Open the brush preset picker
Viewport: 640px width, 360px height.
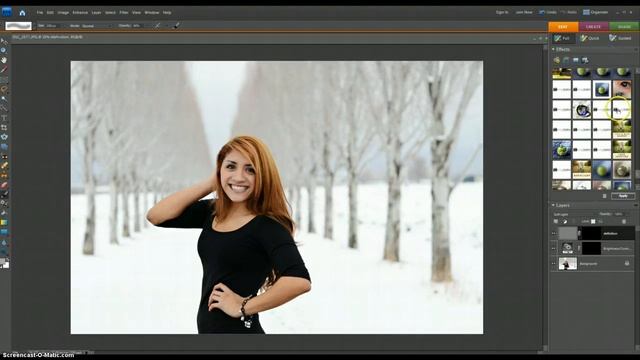(x=18, y=26)
